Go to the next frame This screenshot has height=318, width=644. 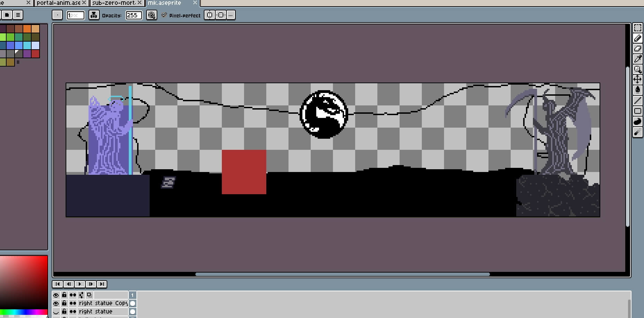click(x=91, y=284)
